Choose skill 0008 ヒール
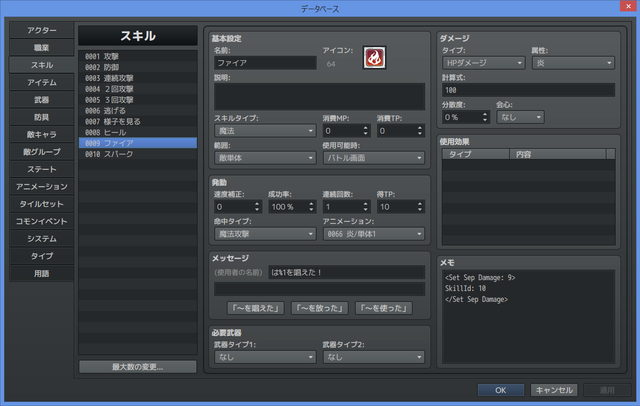Viewport: 640px width, 406px height. 138,132
